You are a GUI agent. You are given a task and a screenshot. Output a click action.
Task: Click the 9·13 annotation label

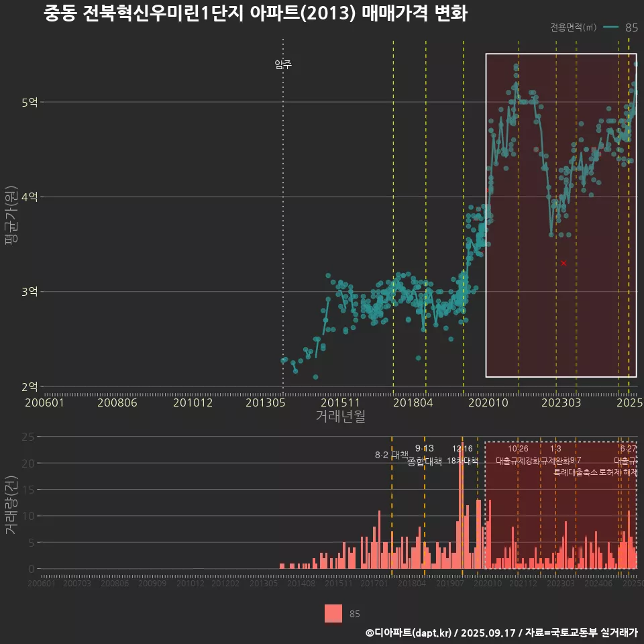424,449
